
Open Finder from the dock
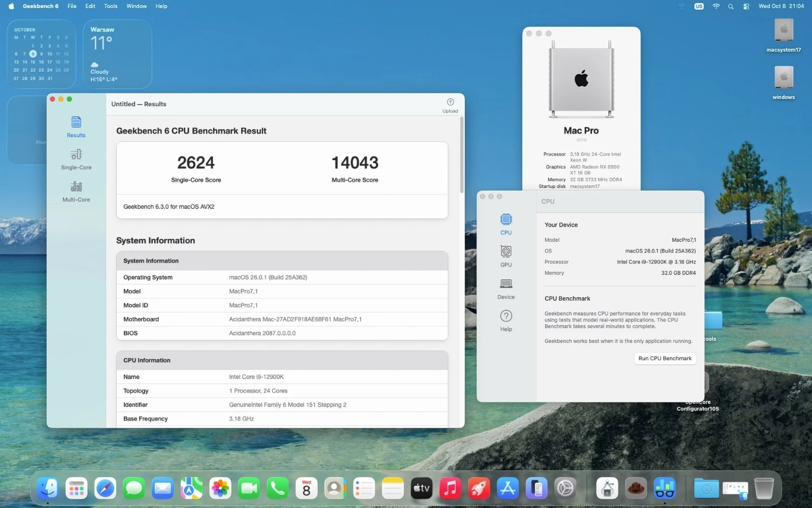48,489
